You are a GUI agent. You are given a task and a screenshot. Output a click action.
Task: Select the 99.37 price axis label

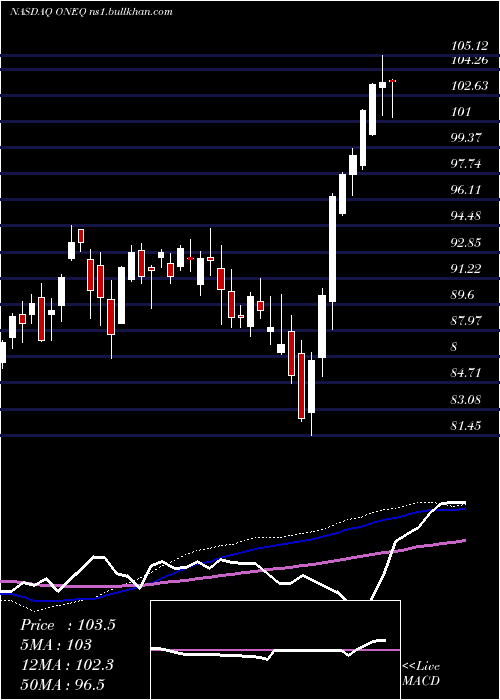coord(467,138)
